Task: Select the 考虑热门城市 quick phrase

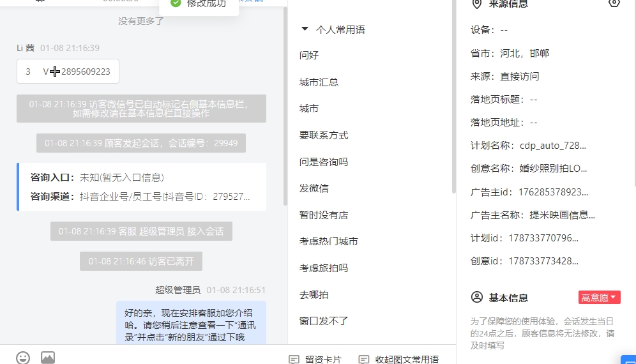Action: pos(329,241)
